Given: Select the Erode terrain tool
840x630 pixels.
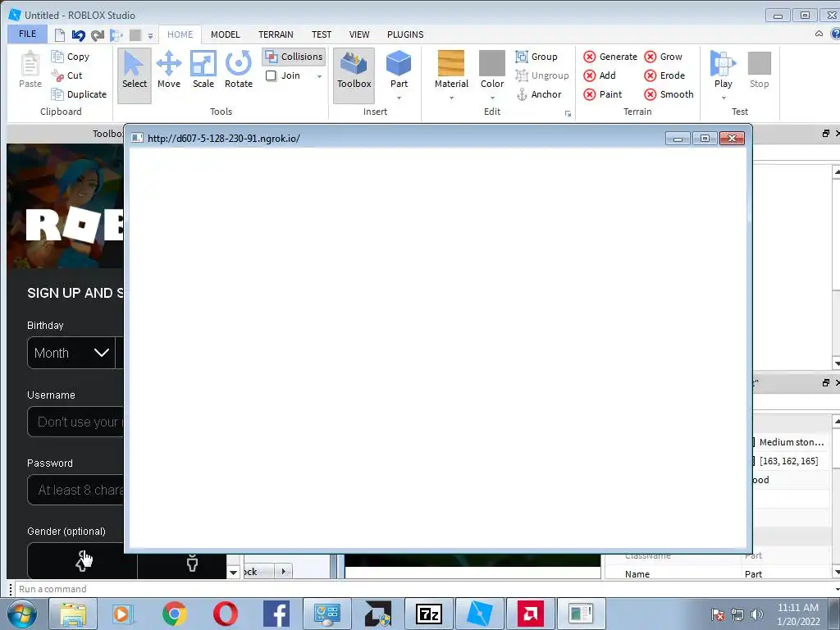Looking at the screenshot, I should (x=664, y=75).
